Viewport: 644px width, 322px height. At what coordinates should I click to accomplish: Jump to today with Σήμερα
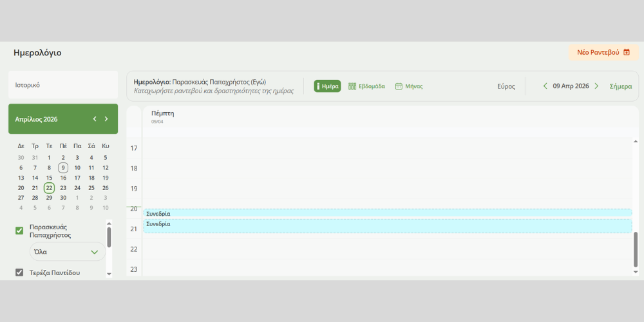click(x=620, y=86)
